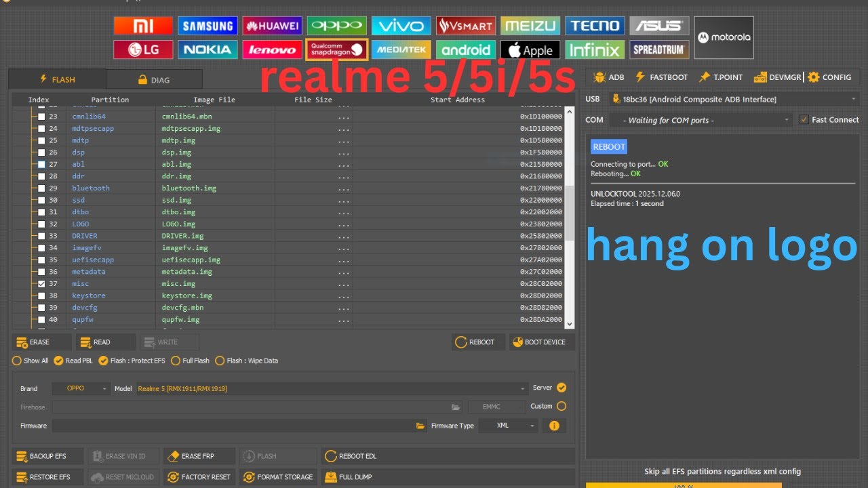Open the FASTBOOT tool
Viewport: 868px width, 488px height.
pos(661,77)
